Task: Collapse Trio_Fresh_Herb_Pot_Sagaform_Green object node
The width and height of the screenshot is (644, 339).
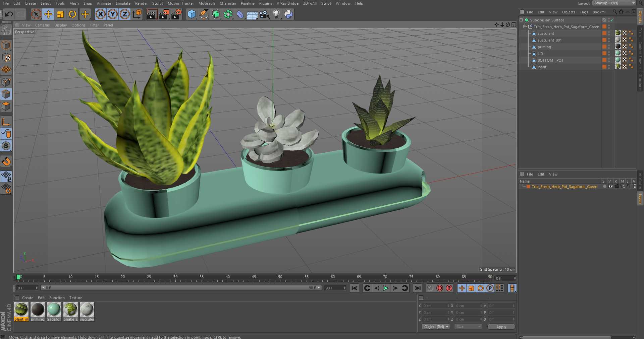Action: (x=525, y=27)
